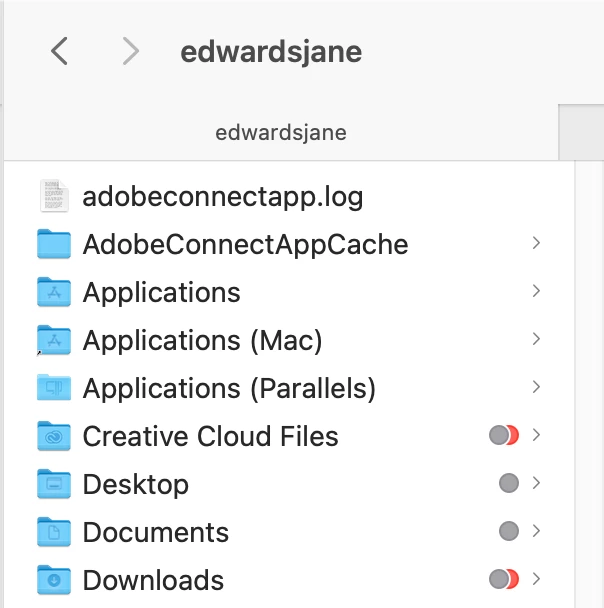Screen dimensions: 604x608
Task: Click the AdobeConnectAppCache folder icon
Action: tap(54, 244)
